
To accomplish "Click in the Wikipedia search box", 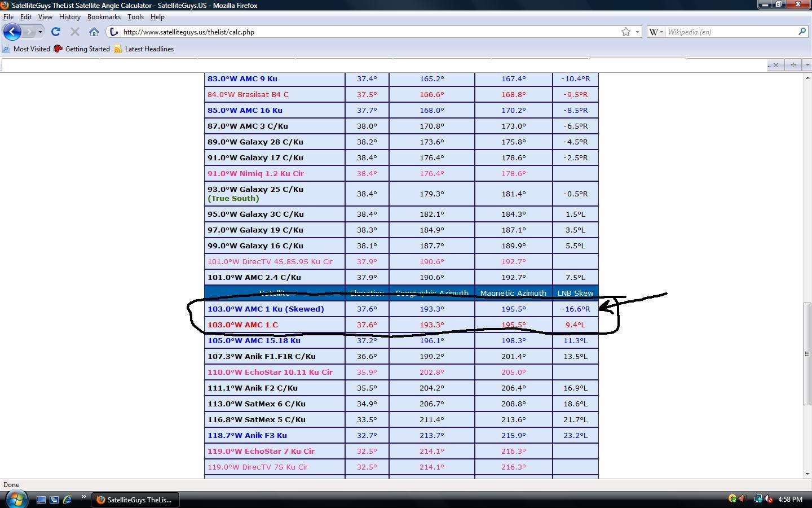I will coord(731,32).
